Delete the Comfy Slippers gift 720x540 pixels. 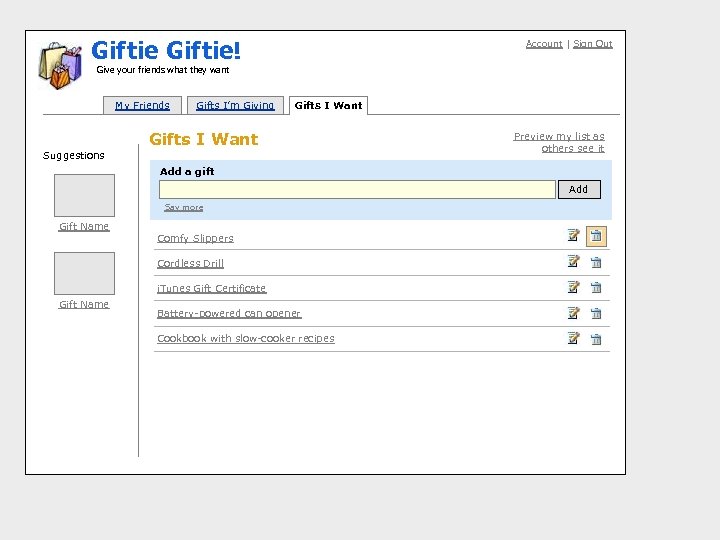[596, 236]
